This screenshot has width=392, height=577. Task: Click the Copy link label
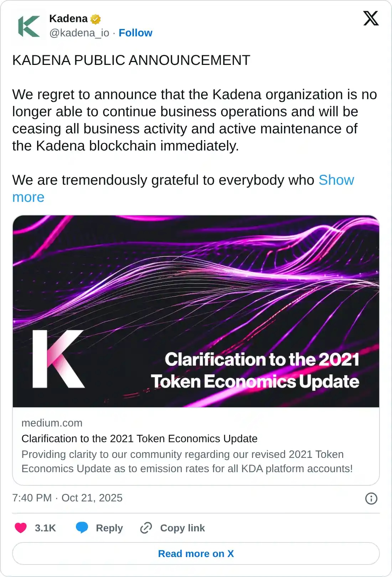(182, 528)
